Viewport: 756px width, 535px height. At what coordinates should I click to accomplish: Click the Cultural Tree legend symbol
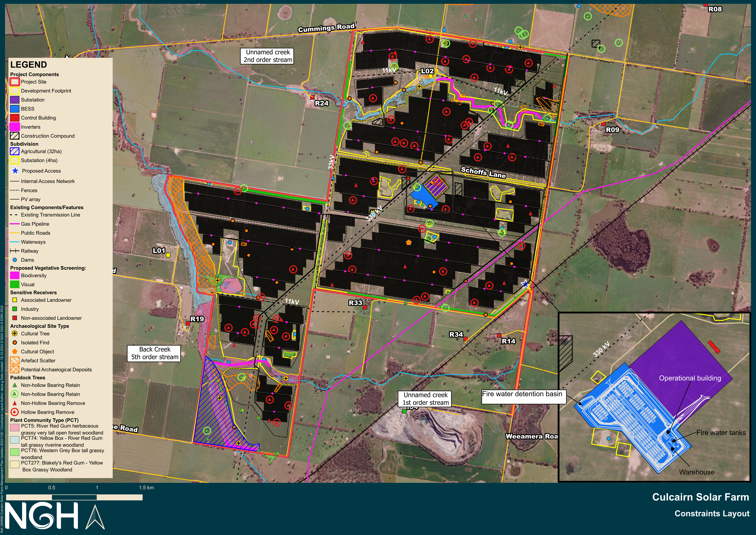point(14,334)
